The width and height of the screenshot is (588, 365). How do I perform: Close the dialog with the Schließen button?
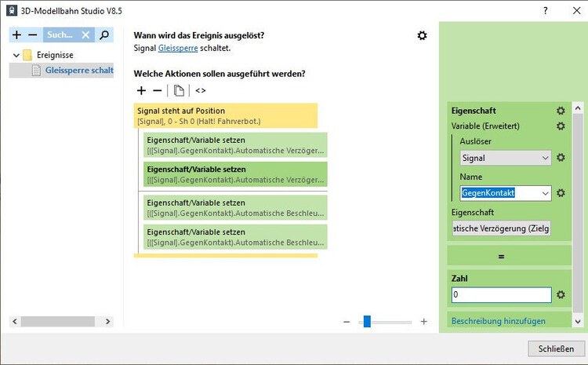pos(556,349)
